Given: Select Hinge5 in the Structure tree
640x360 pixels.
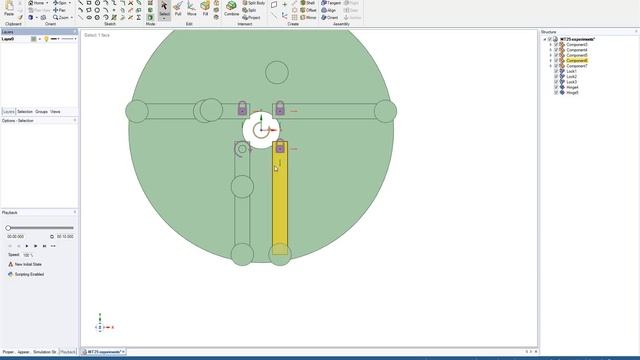Looking at the screenshot, I should [x=572, y=93].
